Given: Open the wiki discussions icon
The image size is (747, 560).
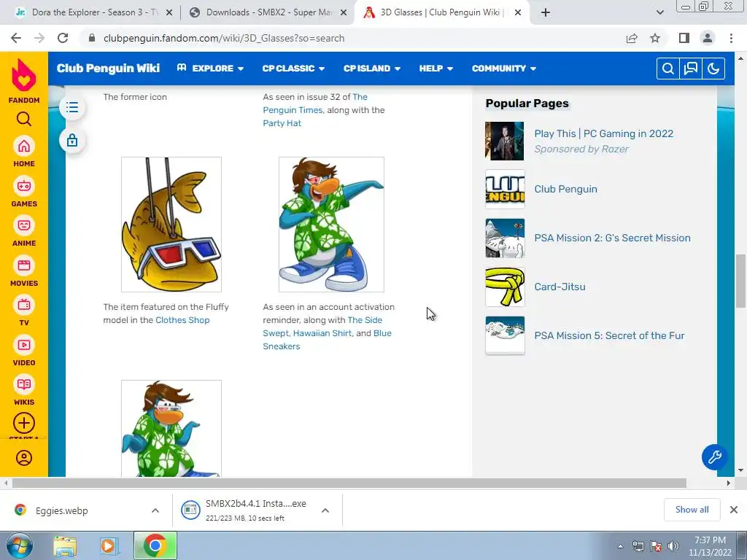Looking at the screenshot, I should [691, 69].
